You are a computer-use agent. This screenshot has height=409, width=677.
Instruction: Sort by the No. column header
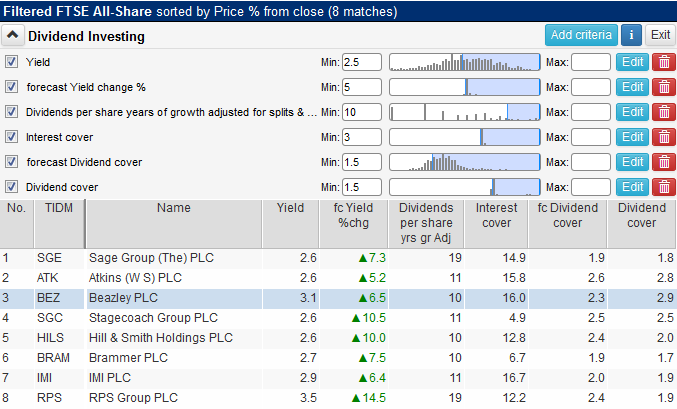click(x=16, y=224)
